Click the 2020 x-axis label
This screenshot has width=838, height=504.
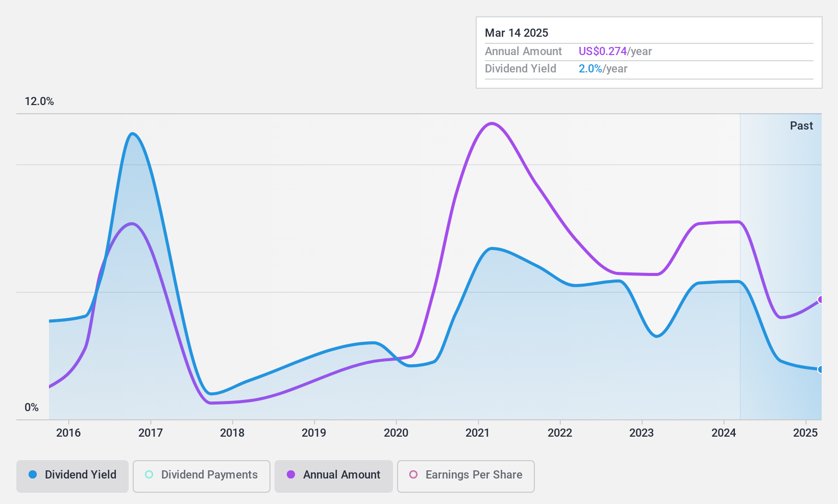point(396,433)
